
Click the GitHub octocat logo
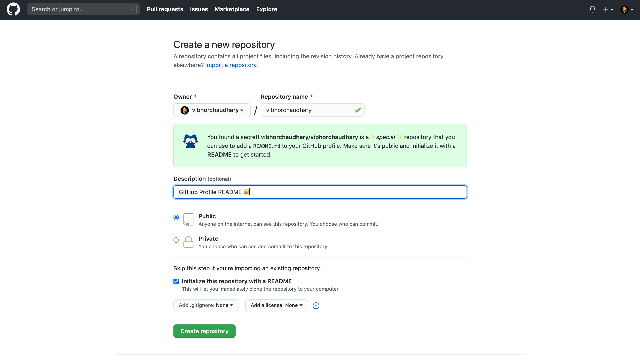coord(13,9)
